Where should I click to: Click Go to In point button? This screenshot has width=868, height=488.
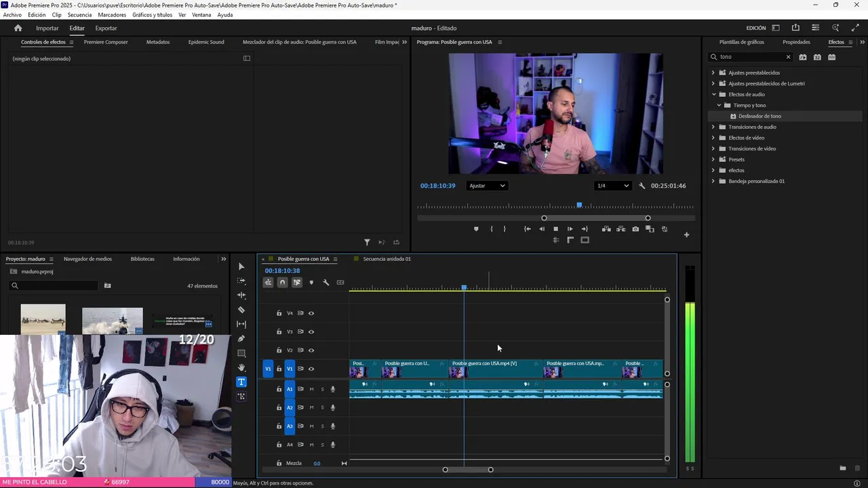tap(527, 229)
